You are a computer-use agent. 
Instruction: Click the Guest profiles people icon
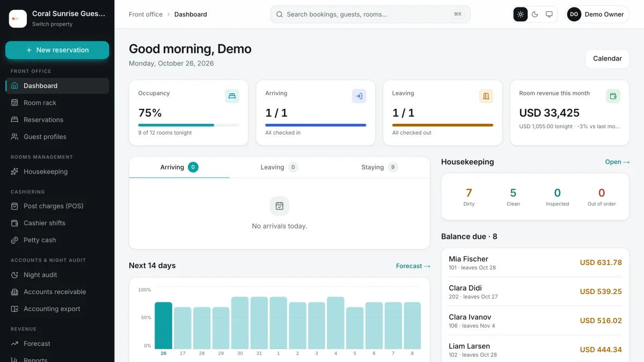14,137
